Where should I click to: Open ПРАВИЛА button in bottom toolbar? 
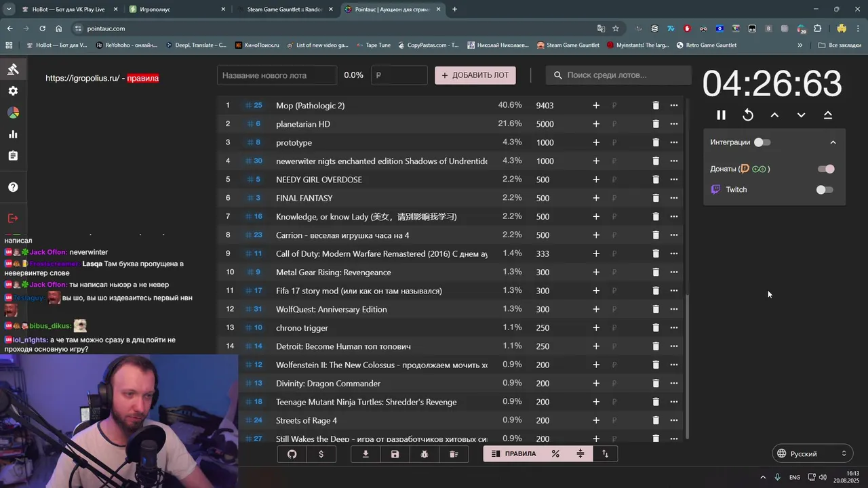[513, 454]
